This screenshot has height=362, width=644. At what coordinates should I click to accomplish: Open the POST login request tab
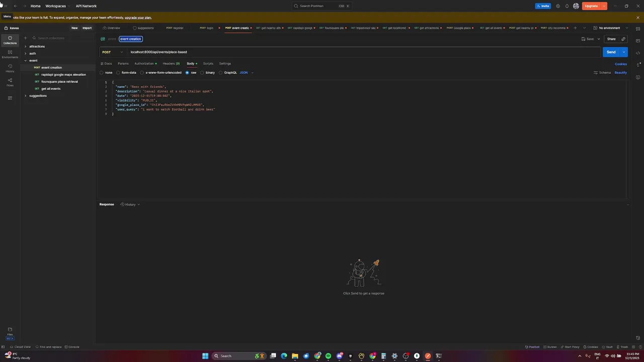[209, 28]
